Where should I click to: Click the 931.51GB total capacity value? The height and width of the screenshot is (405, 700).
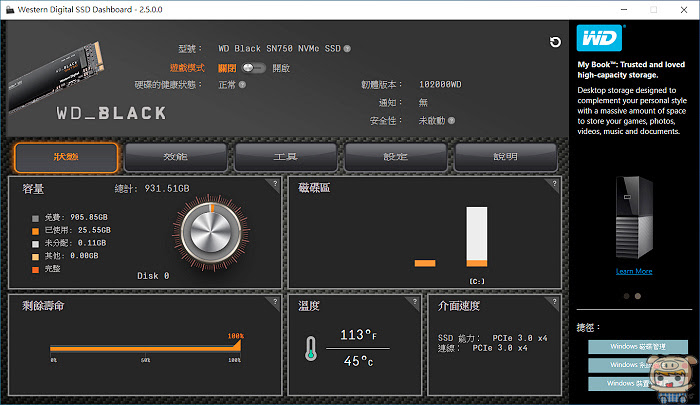(x=167, y=188)
